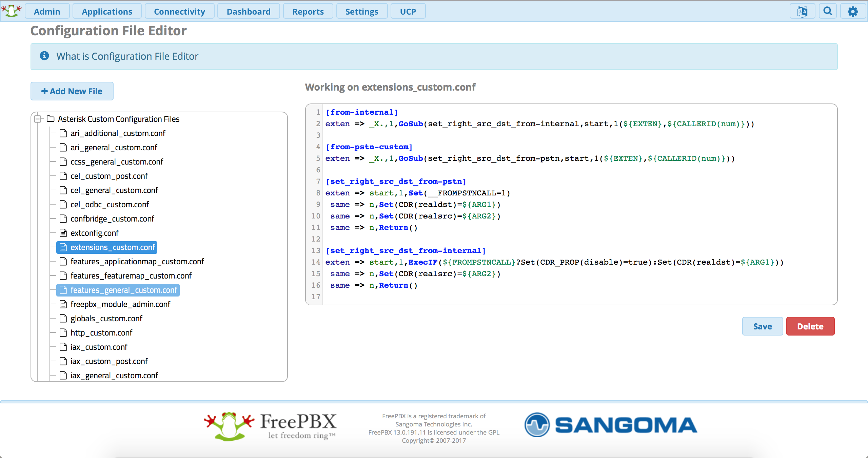Click the search magnifier icon

coord(828,12)
